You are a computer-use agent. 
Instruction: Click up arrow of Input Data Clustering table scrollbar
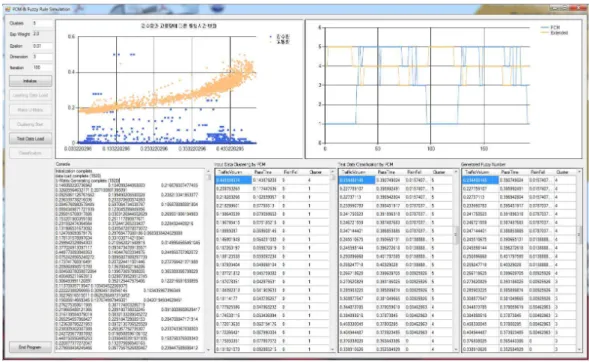coord(332,172)
